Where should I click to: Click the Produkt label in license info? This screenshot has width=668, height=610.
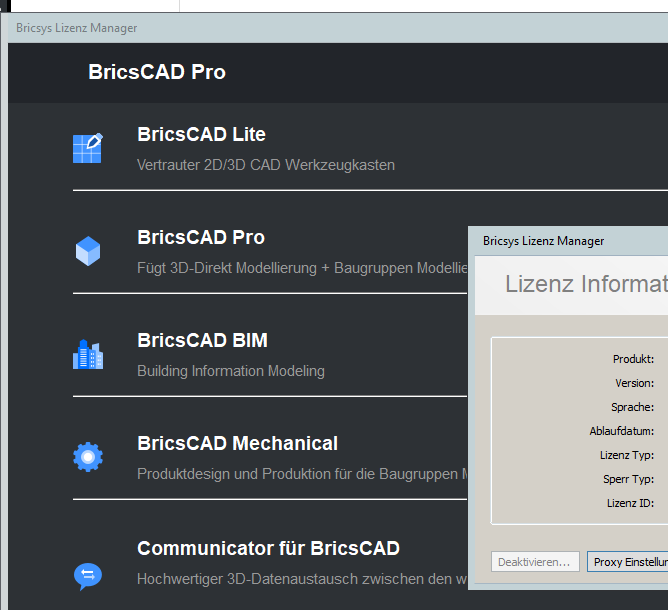633,359
